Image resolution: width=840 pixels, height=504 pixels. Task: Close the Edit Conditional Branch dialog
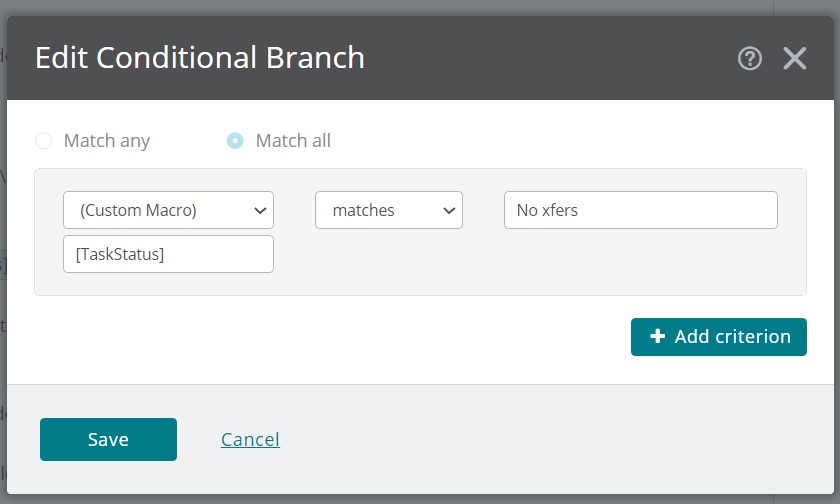coord(794,58)
